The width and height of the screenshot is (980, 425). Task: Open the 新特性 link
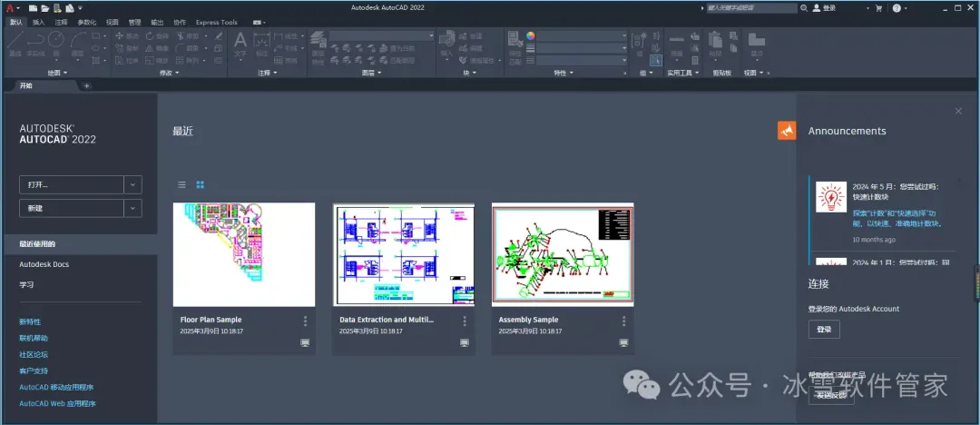pyautogui.click(x=30, y=321)
